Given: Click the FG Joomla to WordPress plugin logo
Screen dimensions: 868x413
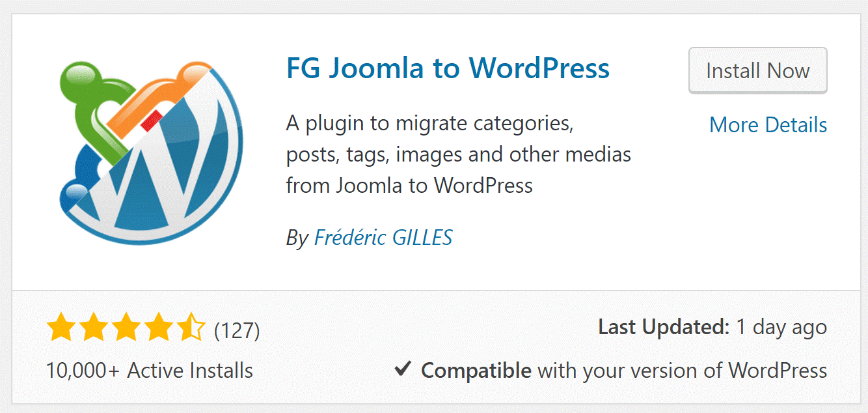Looking at the screenshot, I should click(150, 150).
